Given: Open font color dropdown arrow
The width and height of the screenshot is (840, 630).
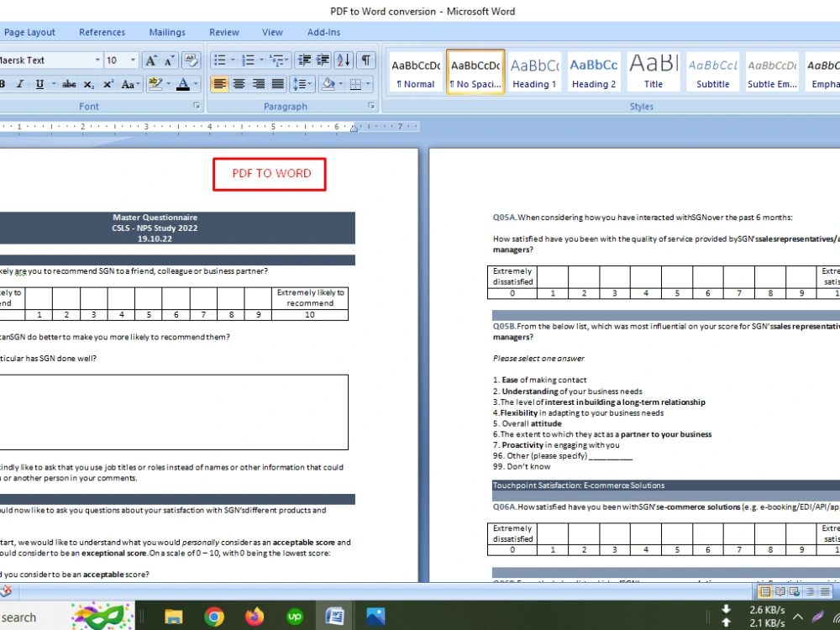Looking at the screenshot, I should point(196,84).
